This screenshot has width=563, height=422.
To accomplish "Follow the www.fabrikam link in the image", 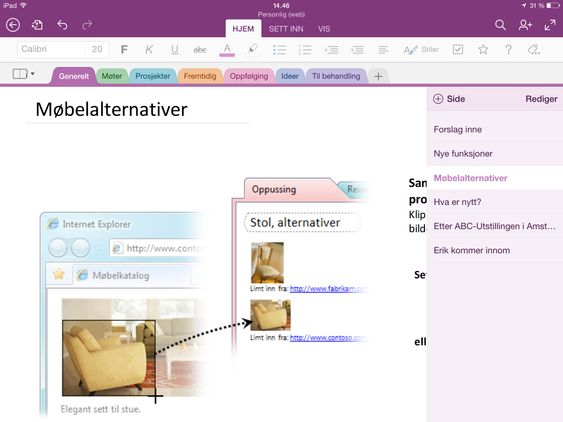I will click(x=328, y=289).
